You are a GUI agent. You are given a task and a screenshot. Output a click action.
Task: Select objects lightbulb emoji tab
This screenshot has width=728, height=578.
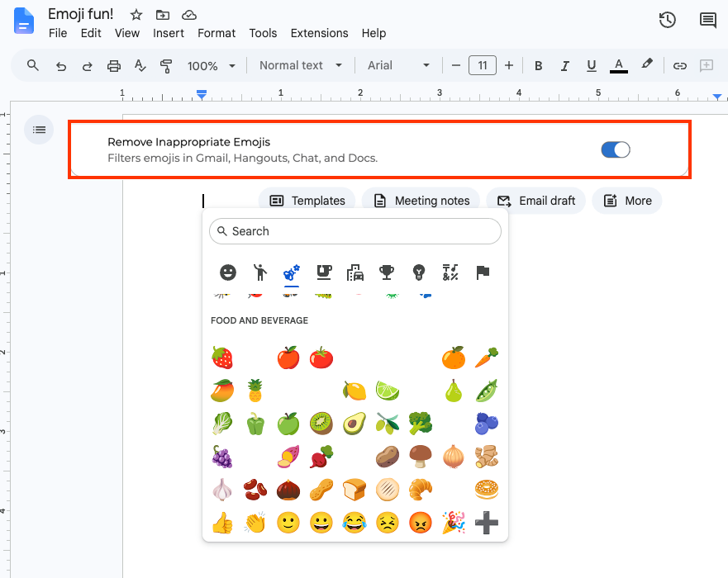(419, 272)
